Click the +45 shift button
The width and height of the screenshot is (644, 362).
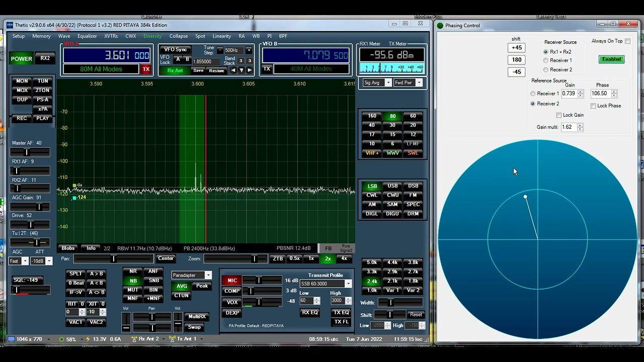click(x=516, y=48)
